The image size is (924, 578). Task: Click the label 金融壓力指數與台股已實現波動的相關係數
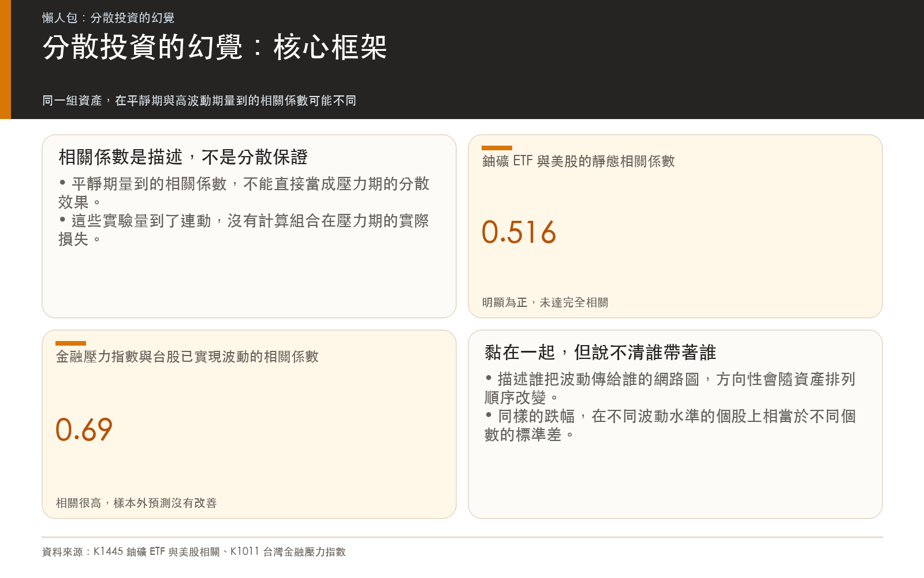point(187,357)
